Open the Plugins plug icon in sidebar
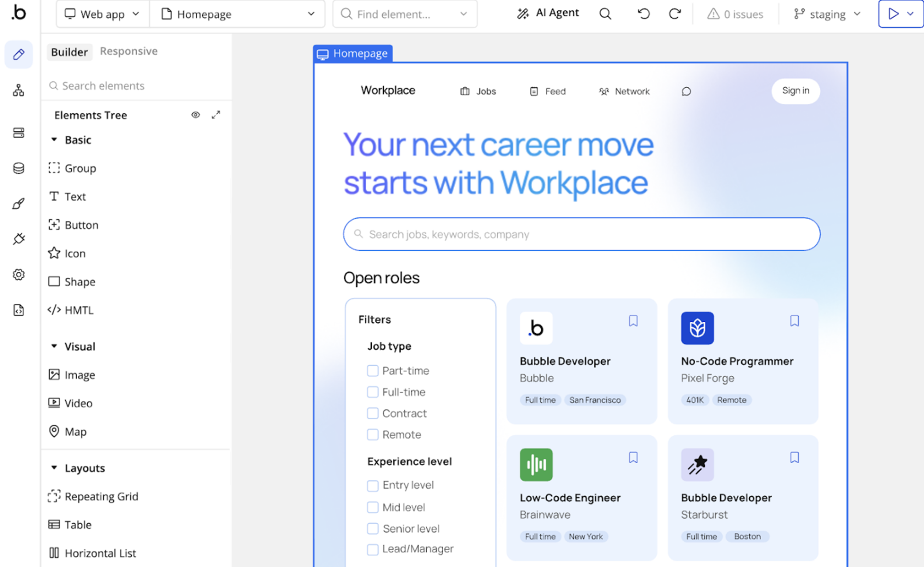The width and height of the screenshot is (924, 567). pyautogui.click(x=18, y=239)
